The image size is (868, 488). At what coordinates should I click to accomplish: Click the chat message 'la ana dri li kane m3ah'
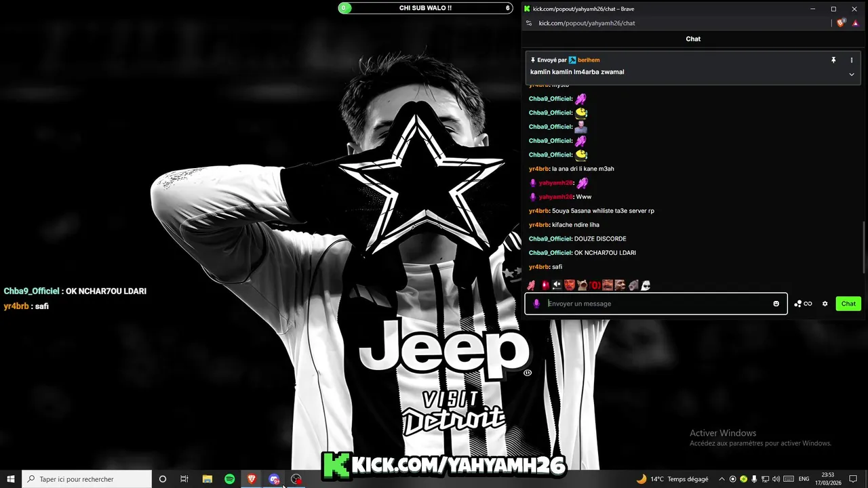(x=583, y=169)
